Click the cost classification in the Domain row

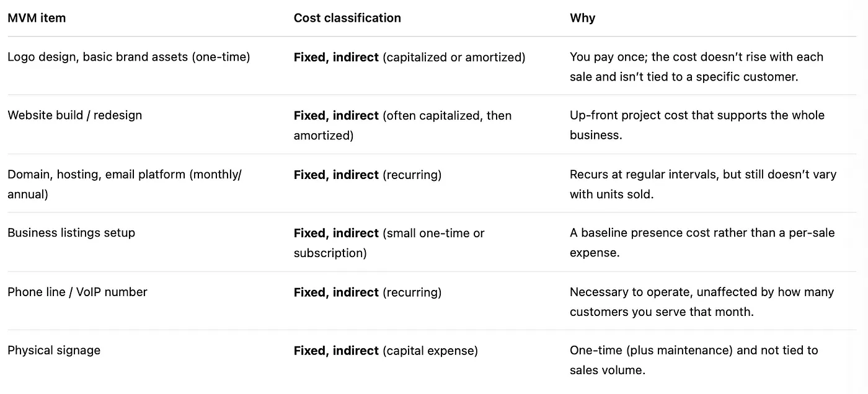[x=368, y=175]
